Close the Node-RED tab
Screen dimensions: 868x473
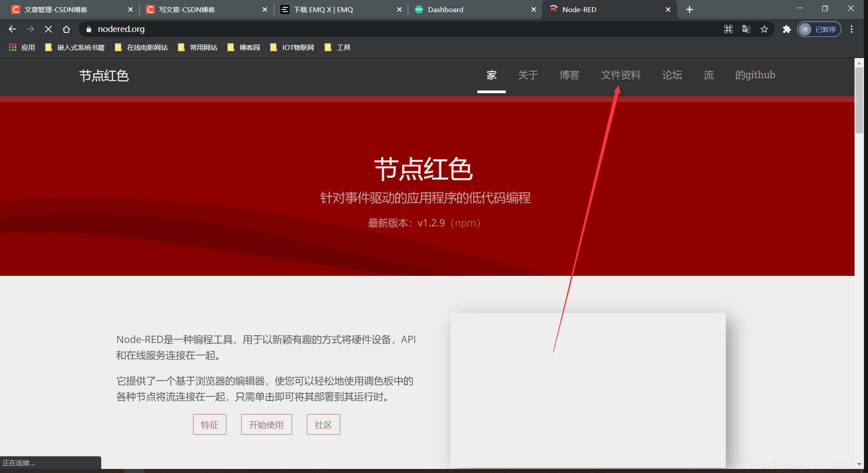pyautogui.click(x=668, y=9)
